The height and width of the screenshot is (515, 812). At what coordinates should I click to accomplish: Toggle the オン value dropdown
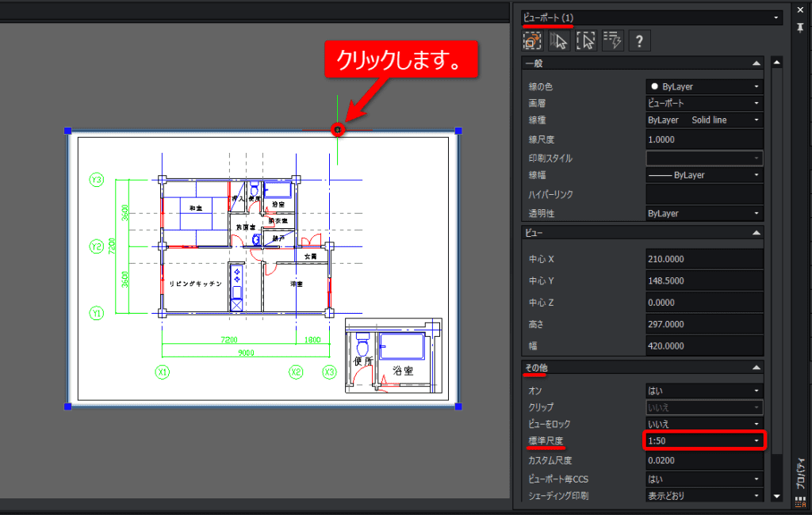click(704, 391)
